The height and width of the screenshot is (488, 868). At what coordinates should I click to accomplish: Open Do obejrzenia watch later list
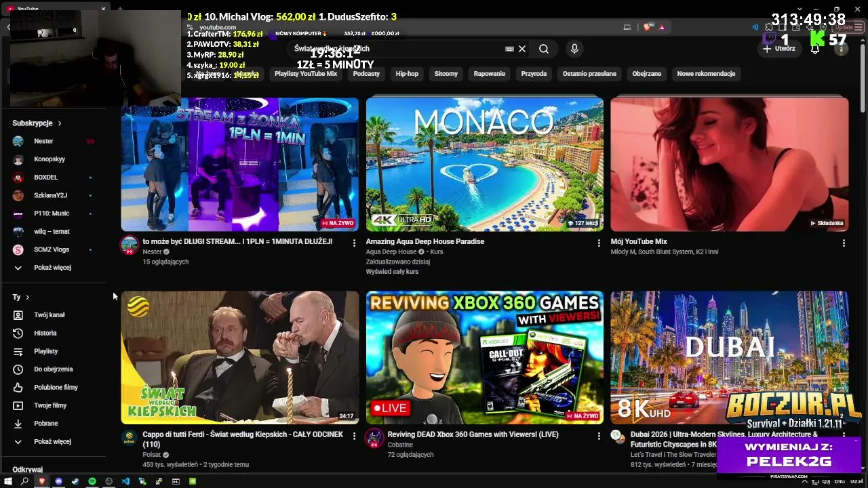click(54, 369)
